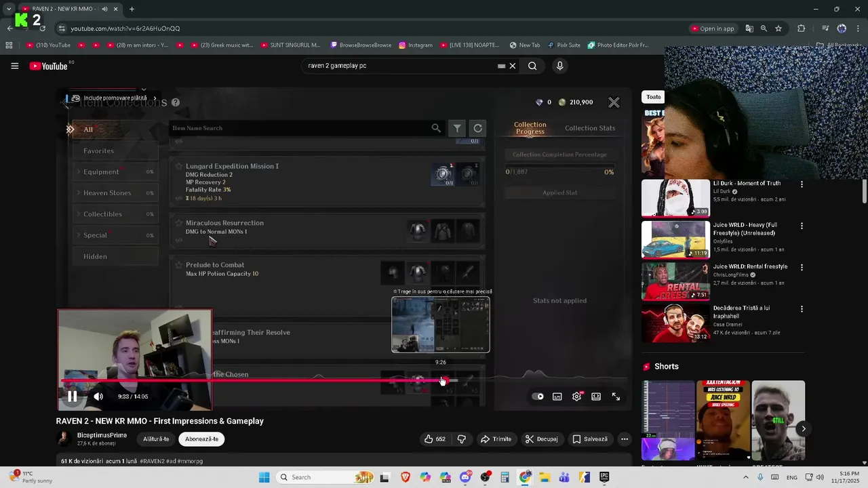
Task: Open options for Lil Durk video
Action: [x=802, y=184]
